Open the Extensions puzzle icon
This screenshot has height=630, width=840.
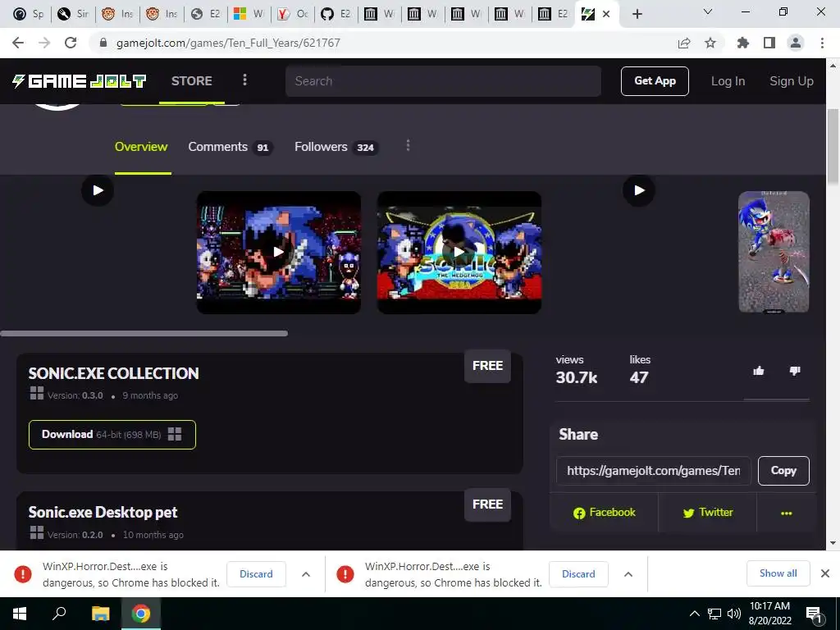click(743, 43)
